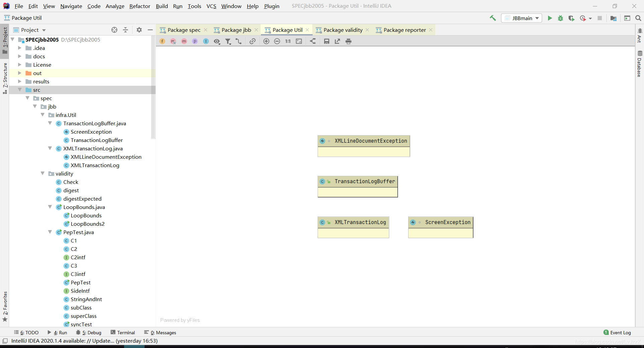Fit diagram content to window icon
This screenshot has height=348, width=644.
(x=299, y=41)
